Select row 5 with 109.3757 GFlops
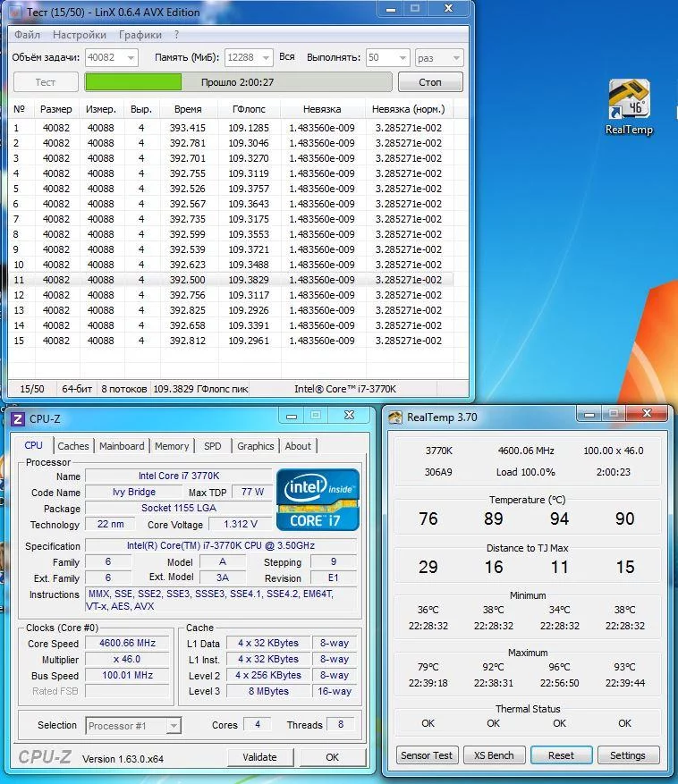Screen dimensions: 678x784 point(231,189)
